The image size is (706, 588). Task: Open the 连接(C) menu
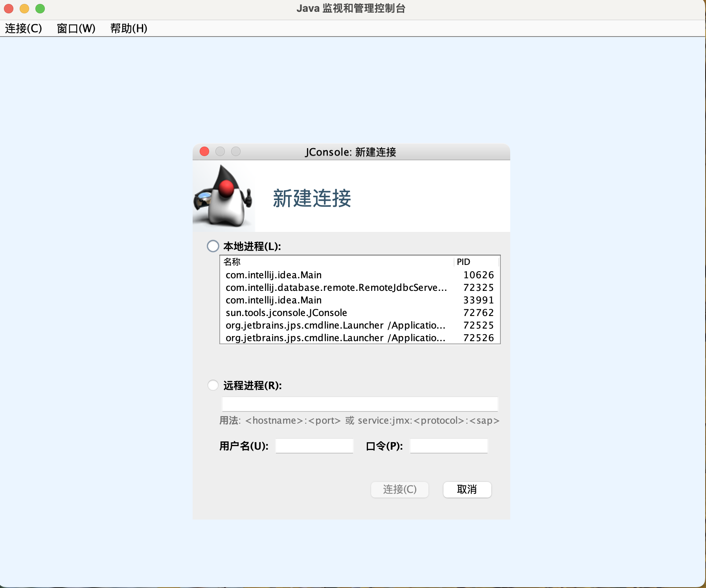(24, 28)
